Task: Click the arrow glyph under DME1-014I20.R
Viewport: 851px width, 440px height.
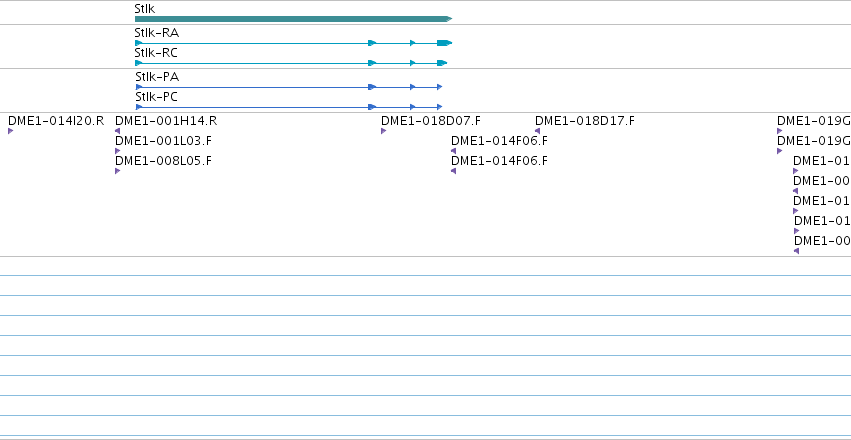Action: pyautogui.click(x=10, y=131)
